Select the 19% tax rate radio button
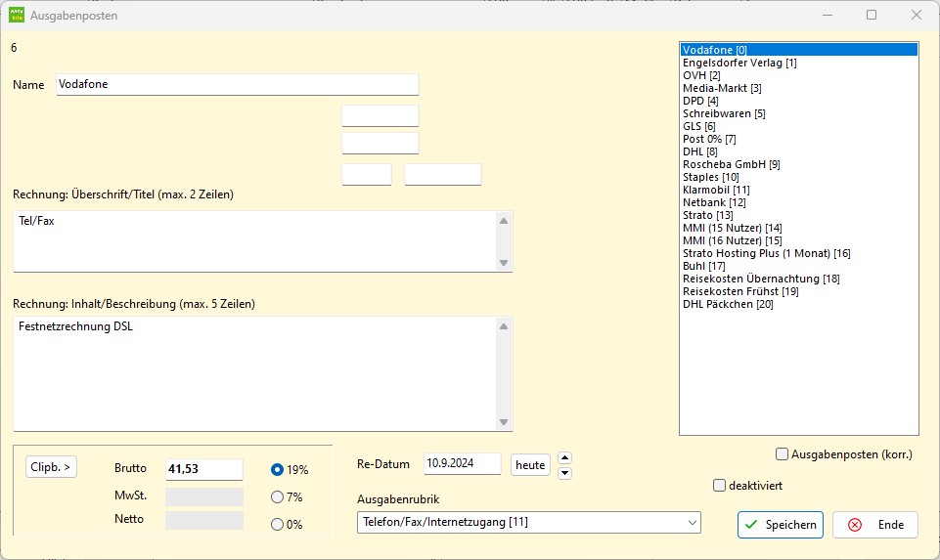The image size is (940, 560). (277, 469)
